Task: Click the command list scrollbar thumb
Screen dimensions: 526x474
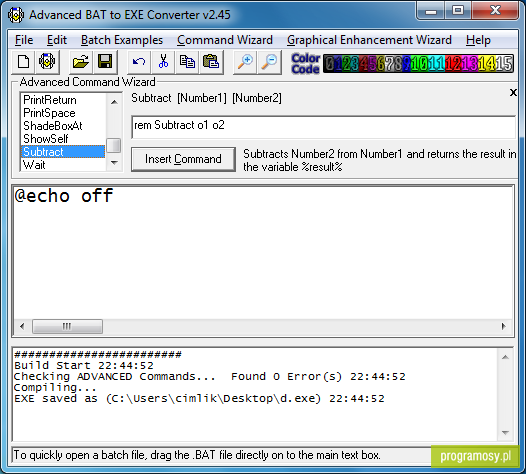Action: [114, 145]
